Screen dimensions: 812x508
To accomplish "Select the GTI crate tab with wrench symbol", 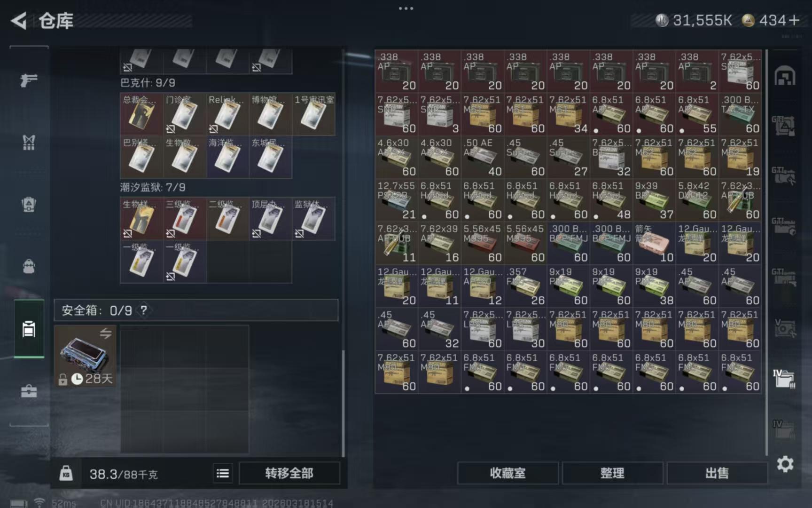I will point(783,175).
